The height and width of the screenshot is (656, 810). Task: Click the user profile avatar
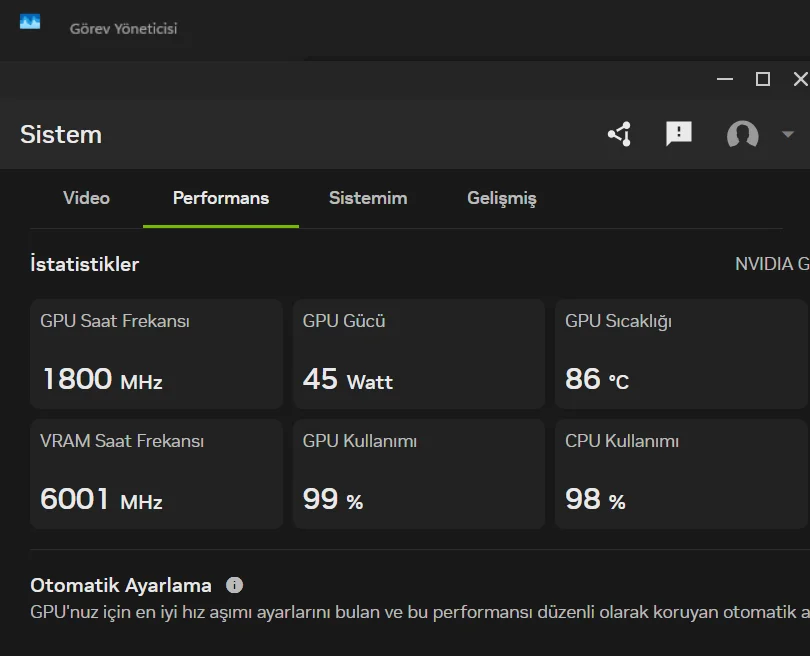pos(742,134)
